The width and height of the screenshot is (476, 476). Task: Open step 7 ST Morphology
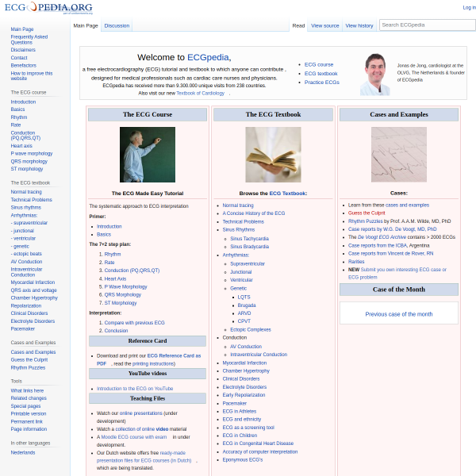121,303
